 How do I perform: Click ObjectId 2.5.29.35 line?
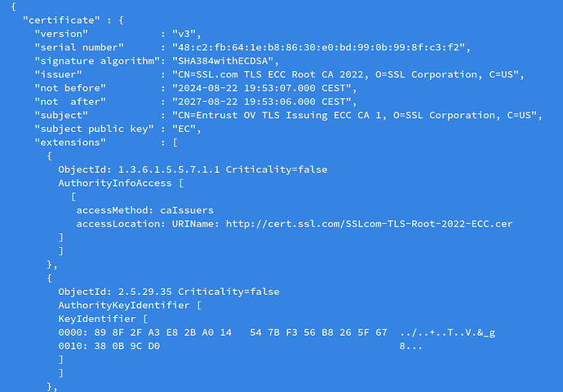coord(169,292)
